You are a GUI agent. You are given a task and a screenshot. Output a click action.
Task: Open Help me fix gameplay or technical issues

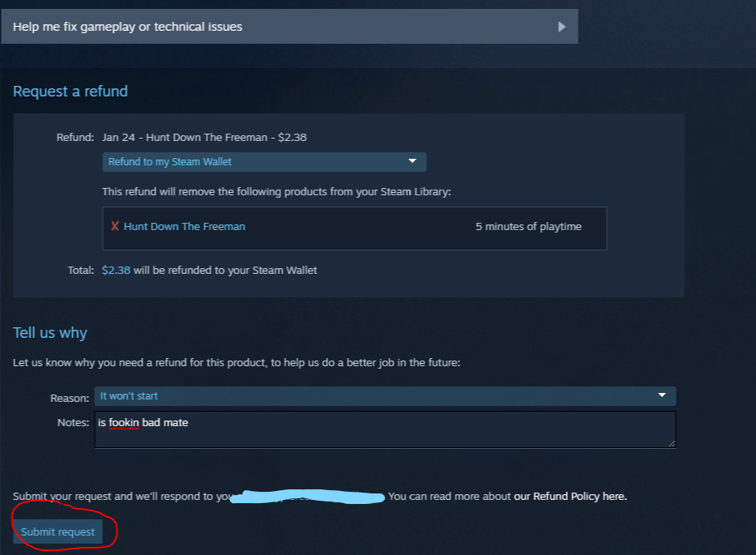pyautogui.click(x=289, y=27)
